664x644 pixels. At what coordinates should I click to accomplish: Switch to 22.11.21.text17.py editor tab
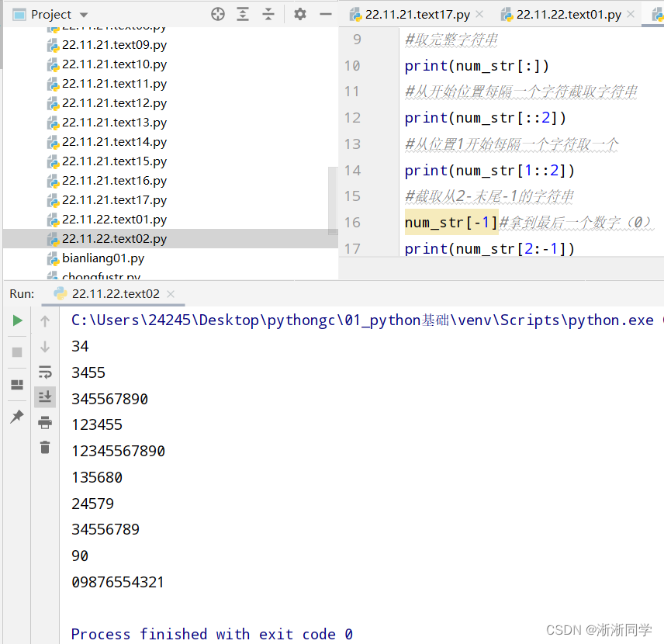(x=417, y=15)
